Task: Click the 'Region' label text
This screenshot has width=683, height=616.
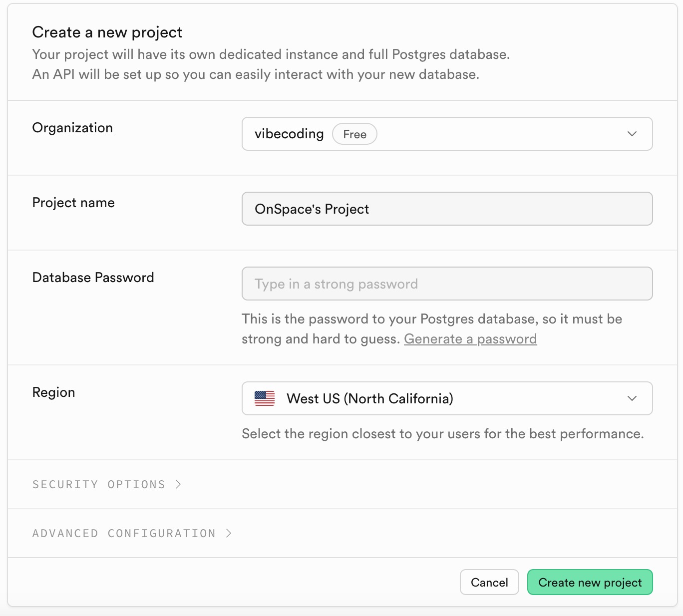Action: click(54, 392)
